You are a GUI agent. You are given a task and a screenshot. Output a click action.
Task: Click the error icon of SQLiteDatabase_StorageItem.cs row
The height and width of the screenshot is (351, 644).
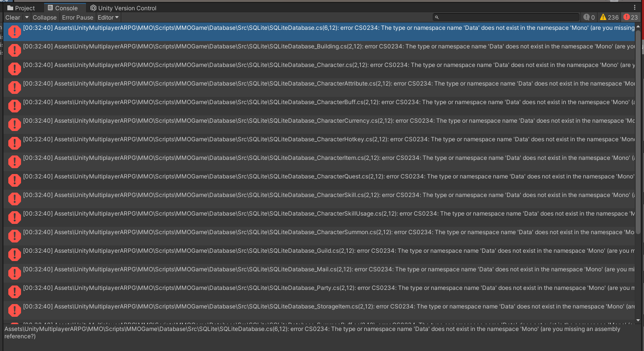point(15,310)
